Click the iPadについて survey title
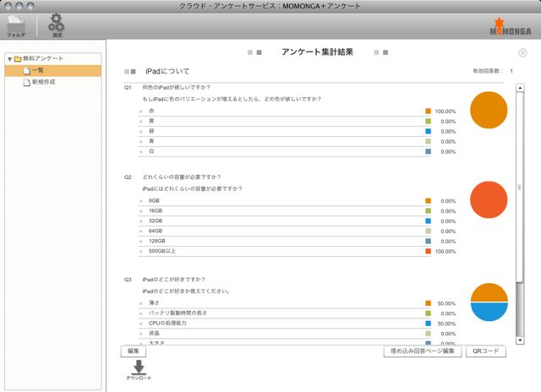 tap(167, 71)
